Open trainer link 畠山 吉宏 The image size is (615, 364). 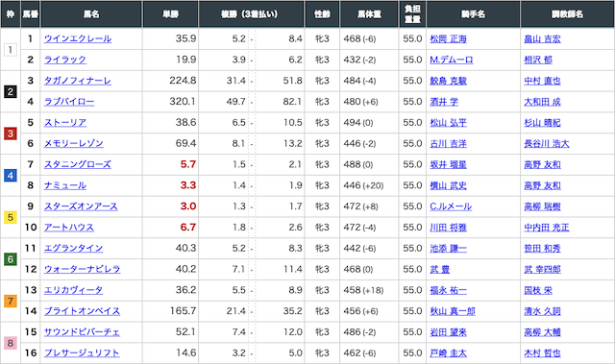pos(542,38)
